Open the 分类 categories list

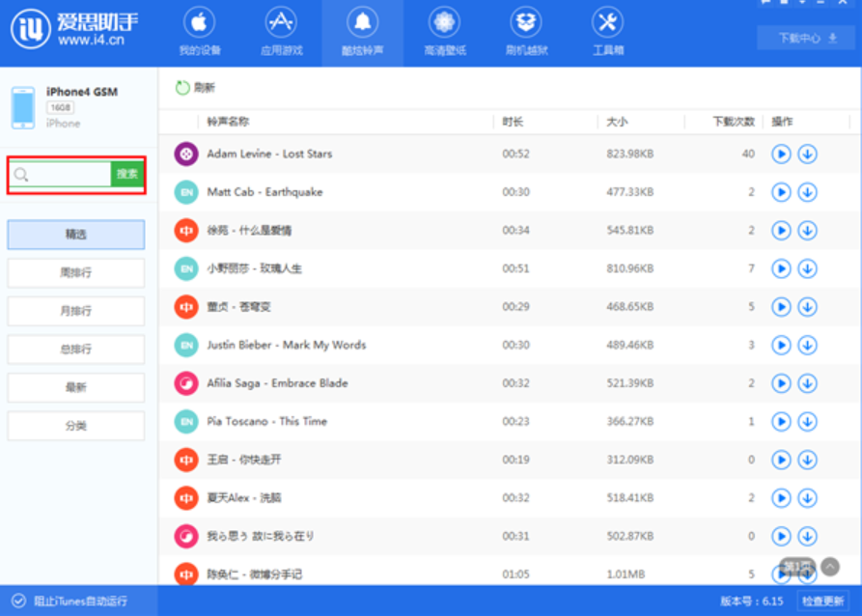coord(76,426)
